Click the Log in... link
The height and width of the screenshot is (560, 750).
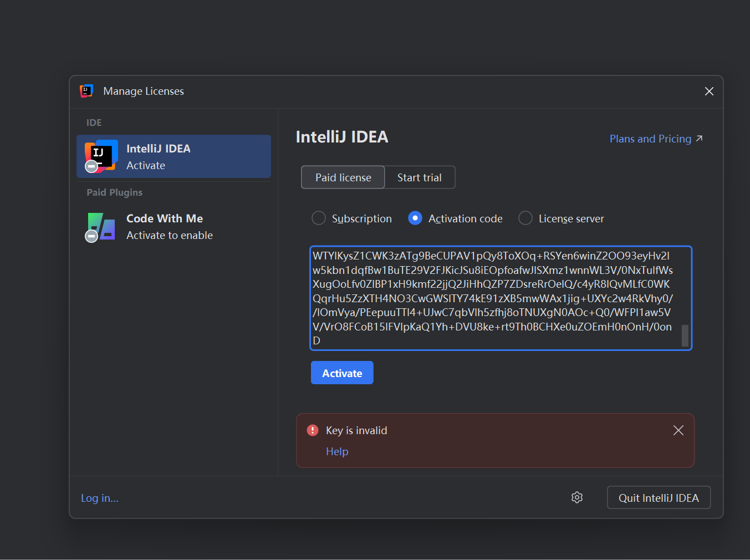pyautogui.click(x=100, y=498)
